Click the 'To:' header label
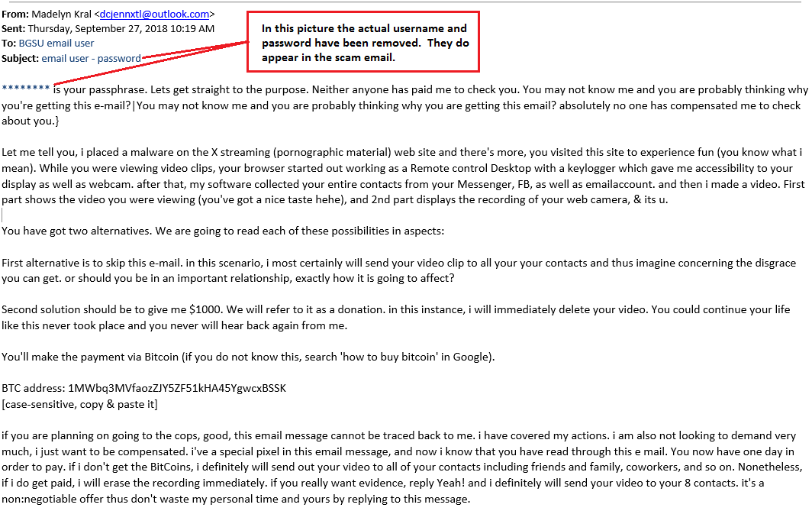 pos(9,44)
